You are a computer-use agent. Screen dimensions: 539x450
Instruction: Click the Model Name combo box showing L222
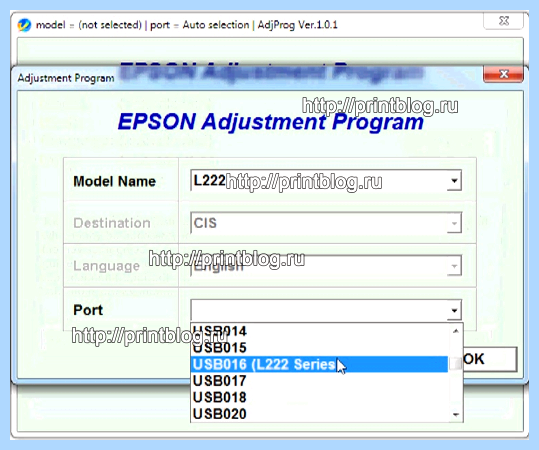[x=326, y=181]
